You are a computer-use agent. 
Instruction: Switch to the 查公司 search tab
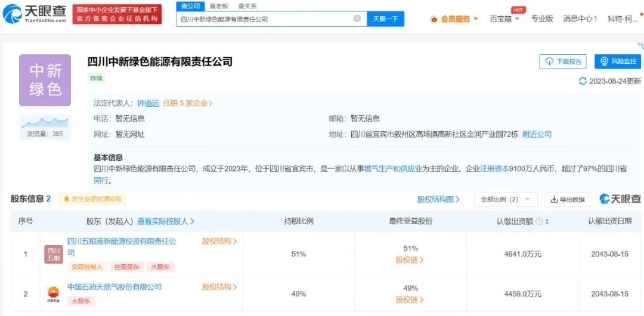[x=190, y=6]
